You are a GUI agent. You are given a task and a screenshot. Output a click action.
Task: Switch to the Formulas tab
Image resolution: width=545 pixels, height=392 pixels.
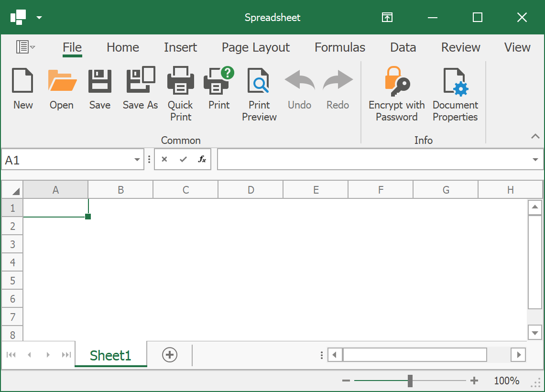pyautogui.click(x=340, y=47)
